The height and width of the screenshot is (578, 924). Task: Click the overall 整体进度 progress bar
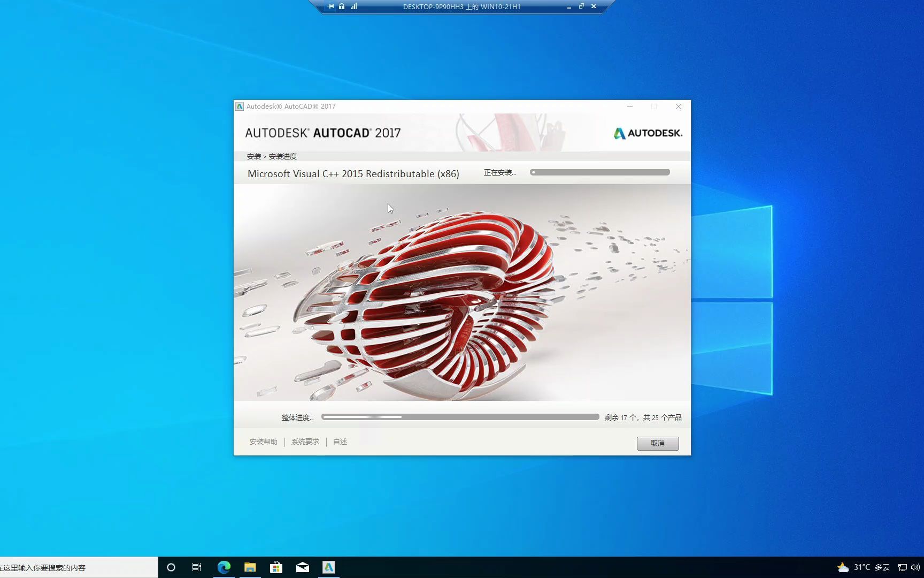(460, 417)
